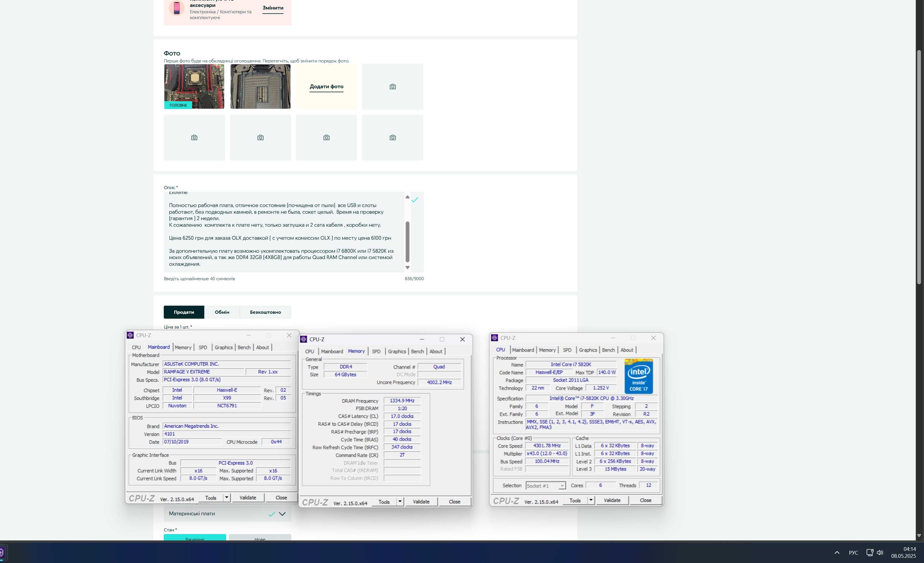This screenshot has height=563, width=924.
Task: Open Tools dropdown arrow in Mainboard CPU-Z window
Action: coord(227,497)
